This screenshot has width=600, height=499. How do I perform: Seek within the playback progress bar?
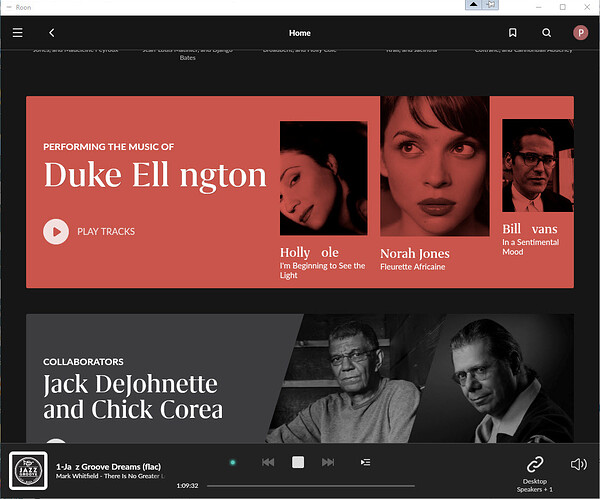tap(311, 486)
